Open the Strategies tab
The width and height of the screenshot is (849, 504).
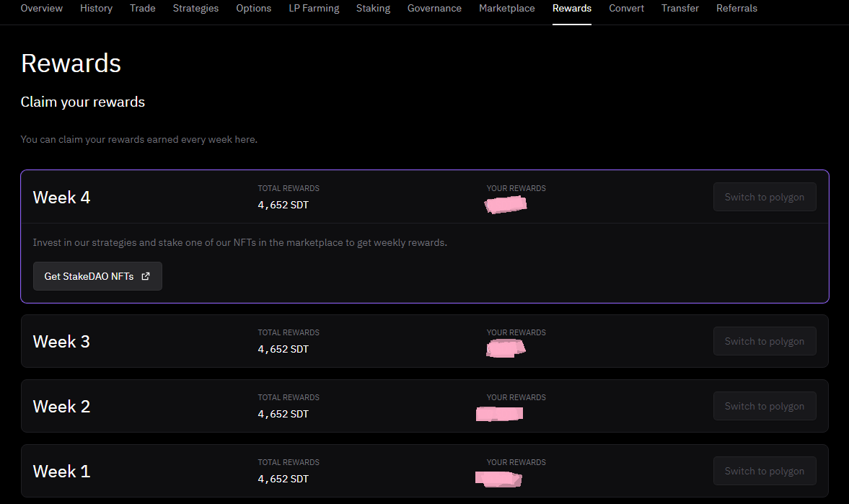195,8
